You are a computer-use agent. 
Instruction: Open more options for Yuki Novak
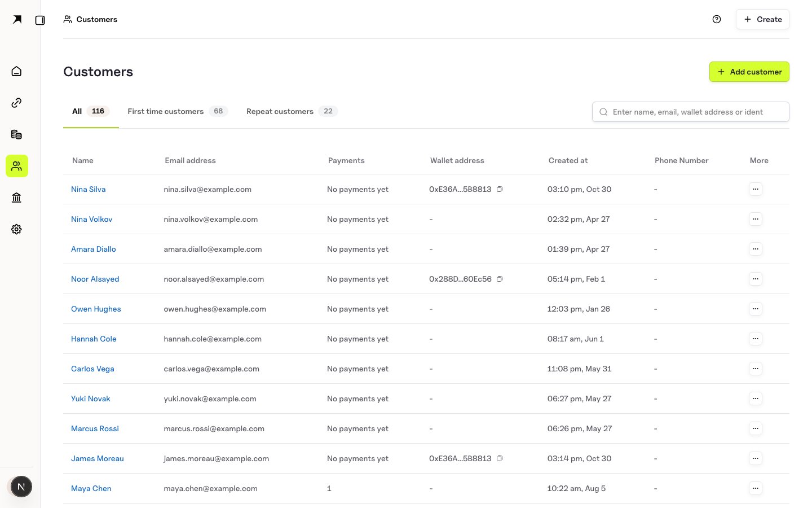click(x=756, y=398)
